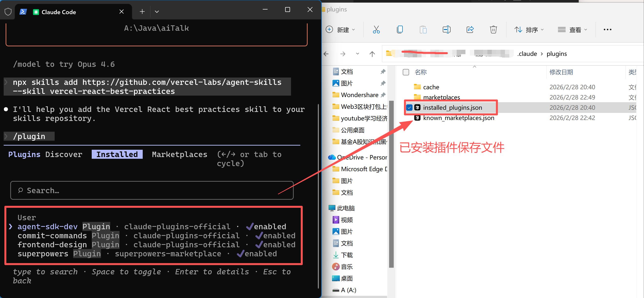Go up one folder with the up arrow
This screenshot has height=298, width=644.
coord(372,54)
